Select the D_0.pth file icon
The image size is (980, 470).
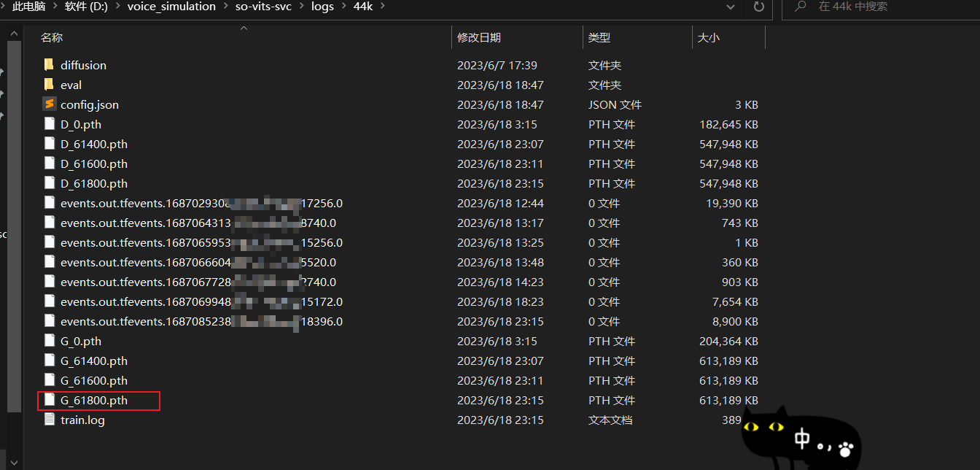click(49, 124)
